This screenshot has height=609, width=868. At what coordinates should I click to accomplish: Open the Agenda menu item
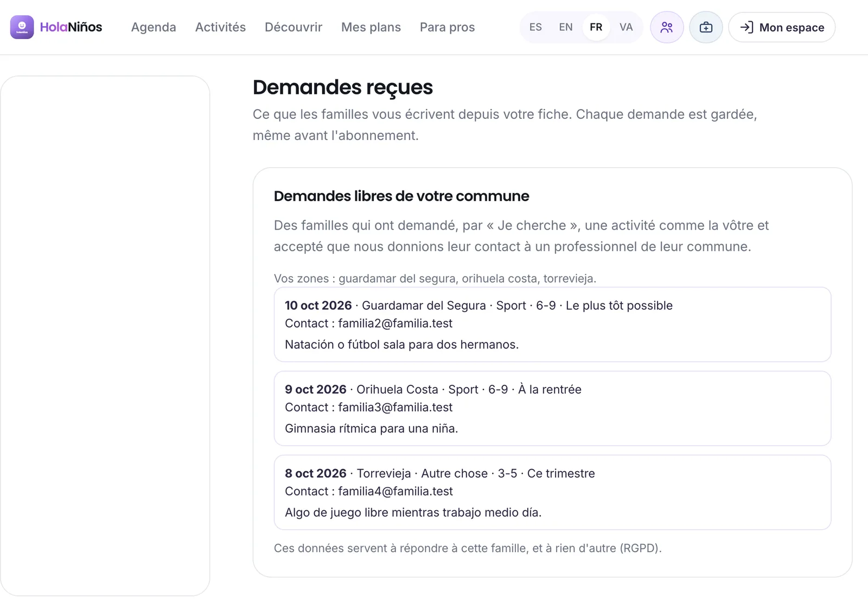pos(154,27)
